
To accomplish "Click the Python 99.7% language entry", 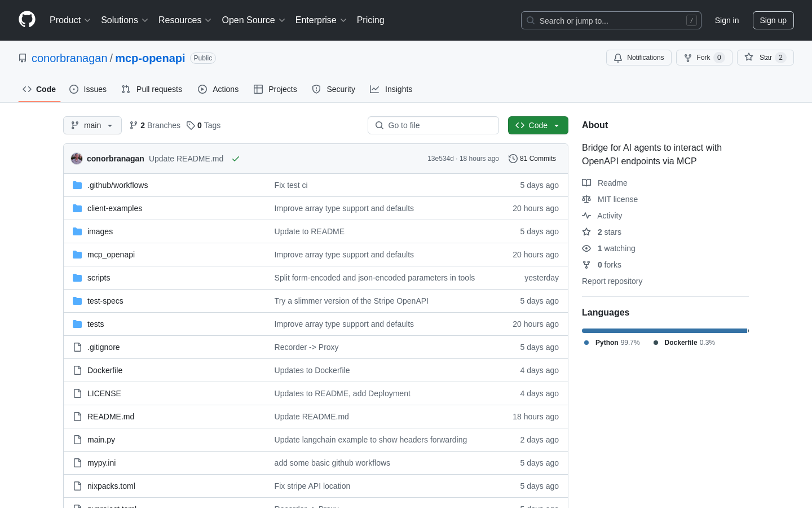I will 612,343.
